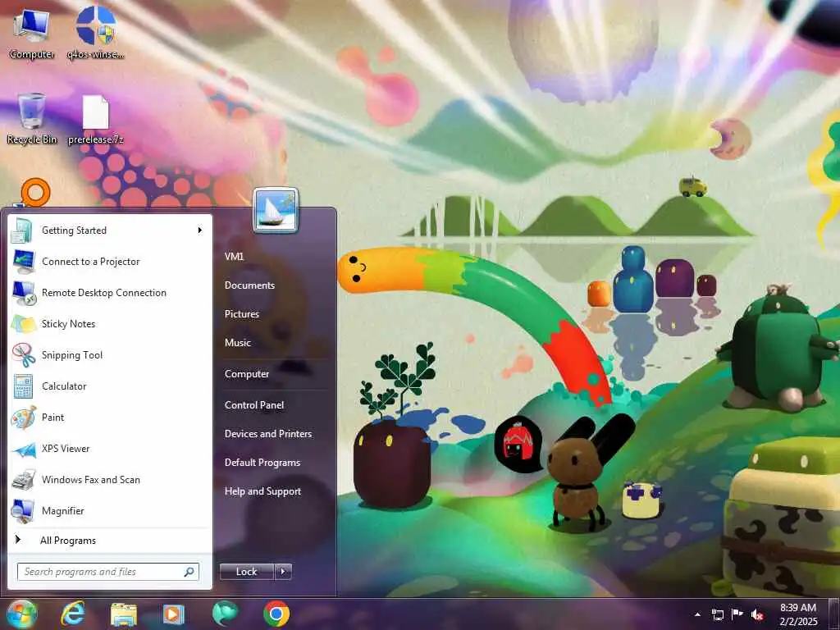
Task: Open Help and Support
Action: (x=263, y=491)
